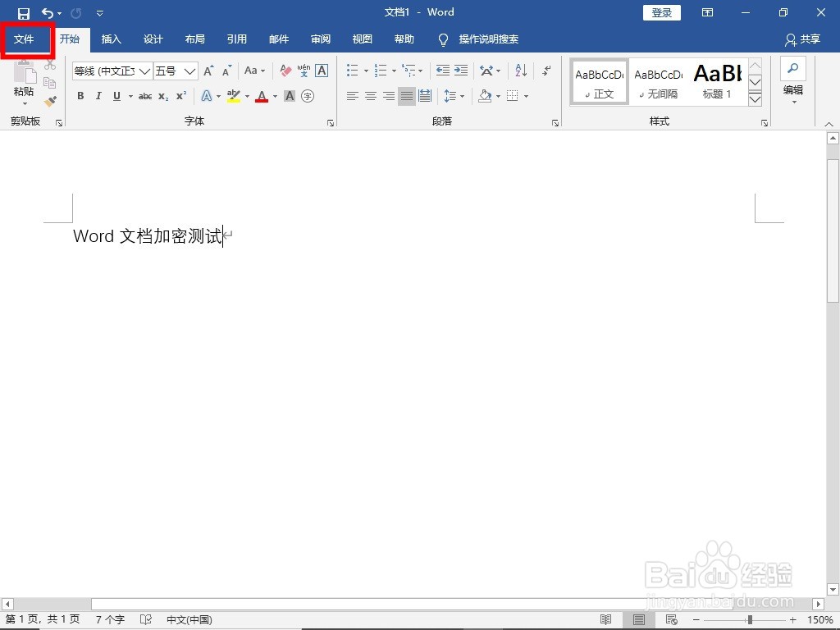Screen dimensions: 840x630
Task: Switch to Read Mode in status bar
Action: coord(606,619)
